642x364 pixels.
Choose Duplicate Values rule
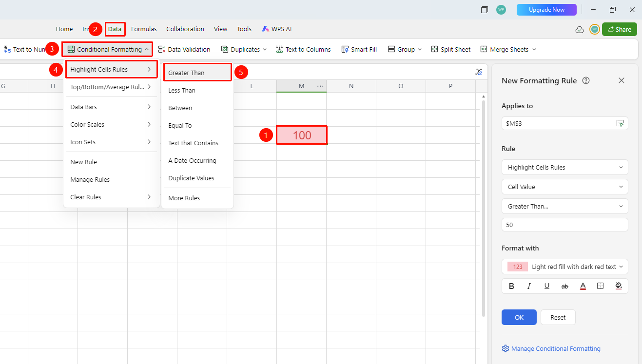pyautogui.click(x=197, y=178)
